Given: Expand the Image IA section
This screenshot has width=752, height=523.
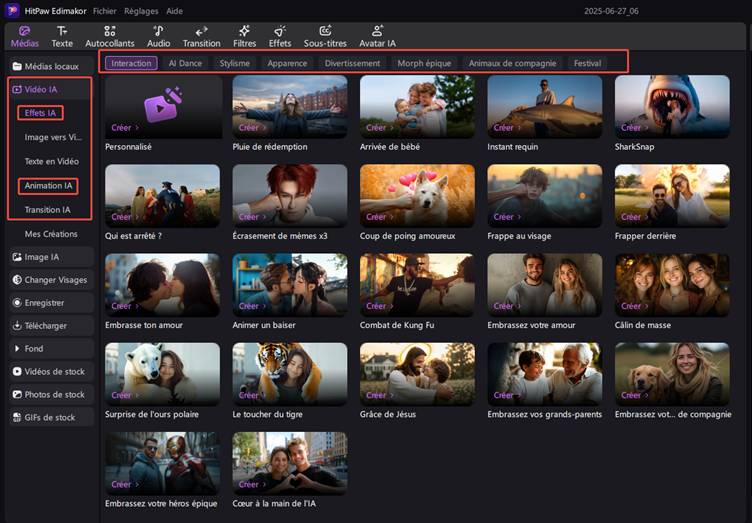Looking at the screenshot, I should tap(51, 257).
